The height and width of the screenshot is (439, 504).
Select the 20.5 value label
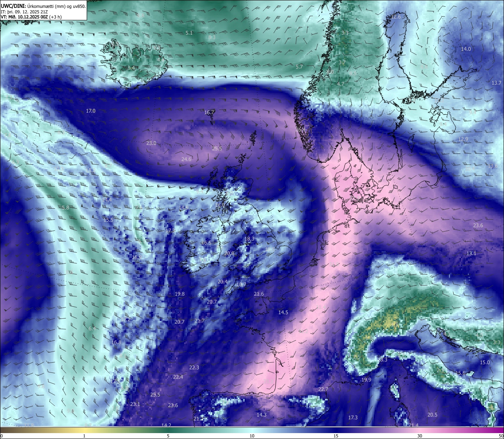[432, 415]
